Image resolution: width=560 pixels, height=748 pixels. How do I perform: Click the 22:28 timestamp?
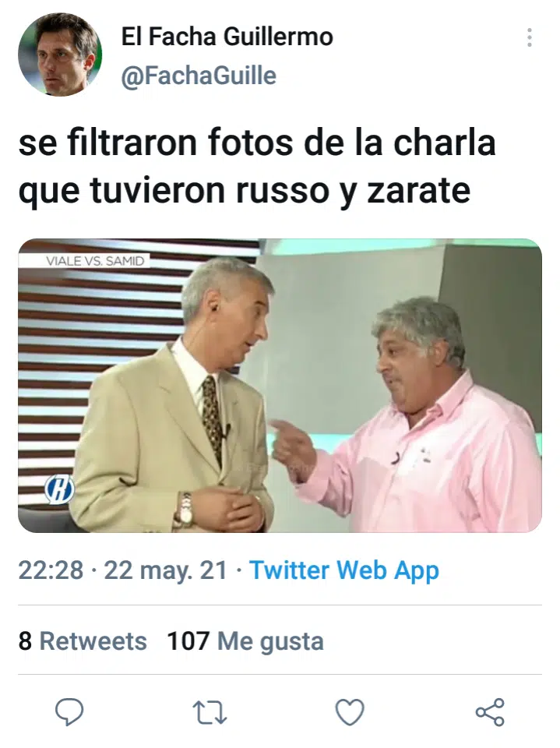51,570
